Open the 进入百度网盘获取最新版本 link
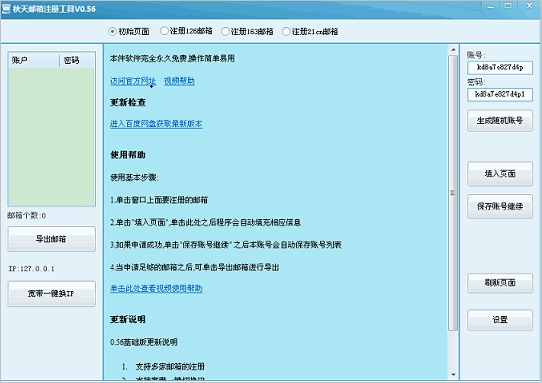Image resolution: width=542 pixels, height=383 pixels. tap(156, 124)
